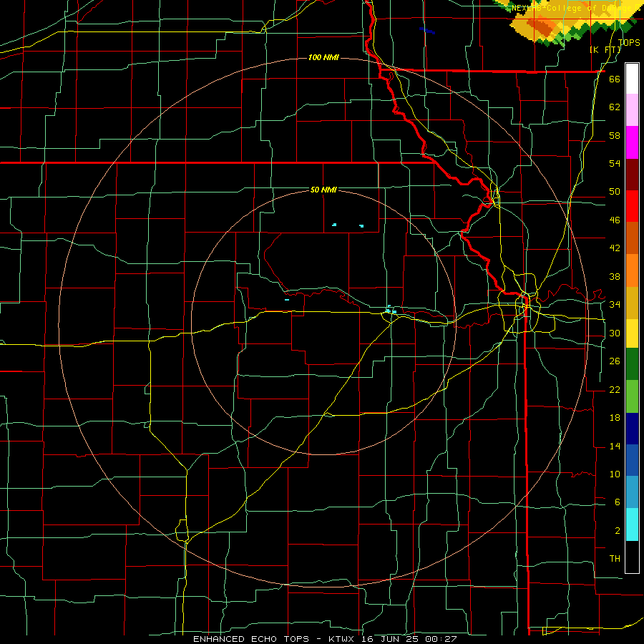Select the dark red (maroon) legend swatch

632,175
